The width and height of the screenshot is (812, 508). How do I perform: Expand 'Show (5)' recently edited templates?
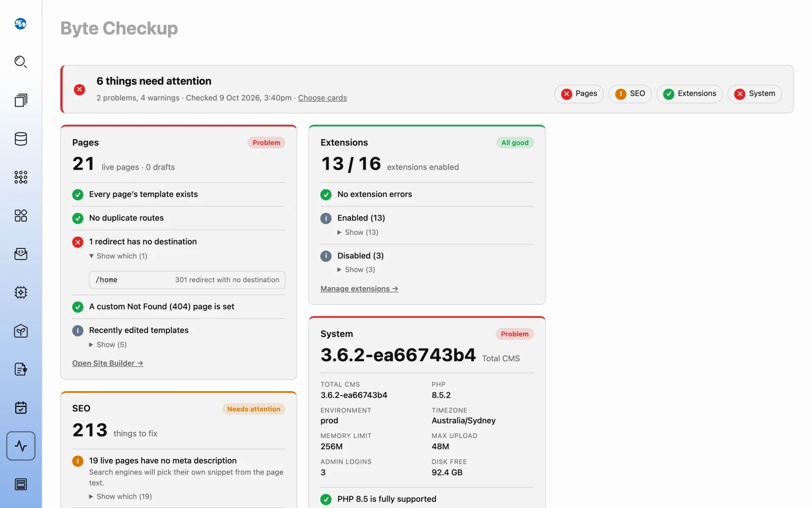108,344
